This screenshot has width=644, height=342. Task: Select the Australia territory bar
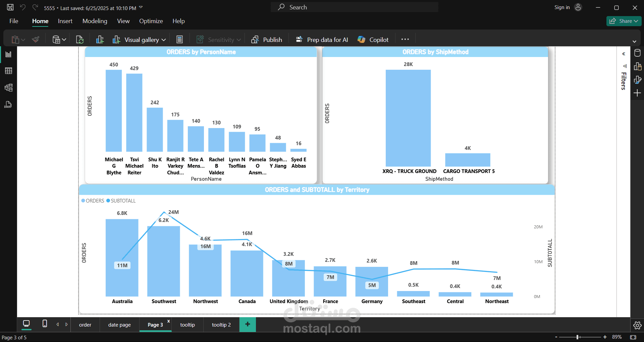click(x=122, y=258)
